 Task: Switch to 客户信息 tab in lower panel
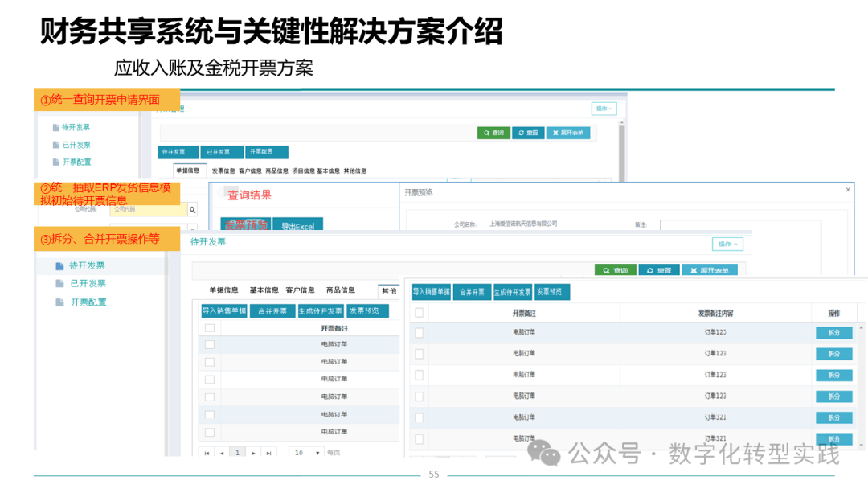click(300, 290)
